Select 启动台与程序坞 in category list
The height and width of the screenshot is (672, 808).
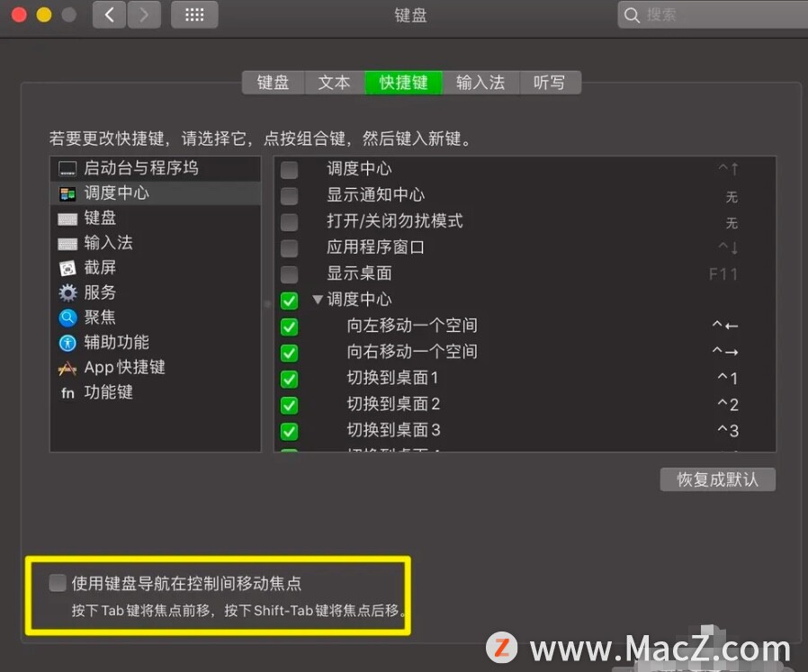pos(156,168)
